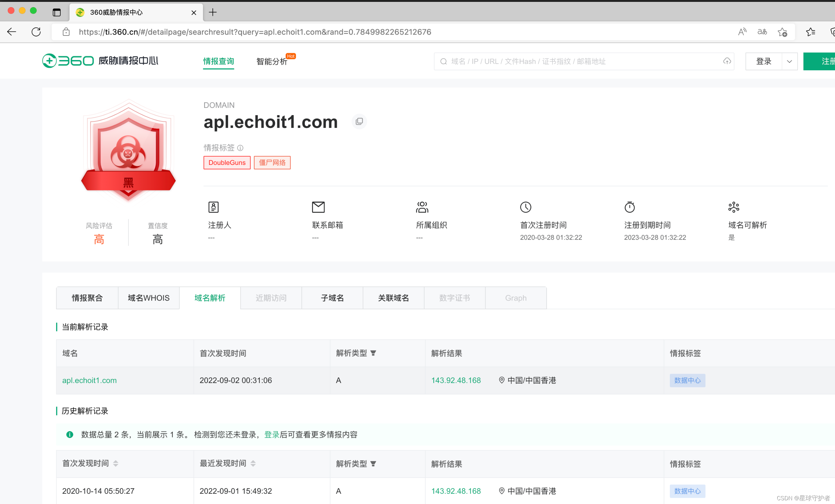The image size is (835, 504).
Task: Click the read aloud icon in address bar
Action: coord(742,32)
